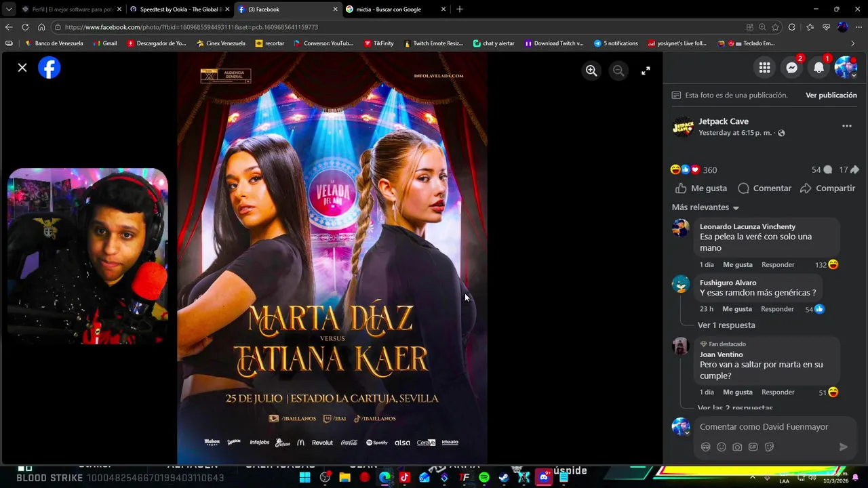Click the facebook.com address bar
This screenshot has width=868, height=488.
click(400, 27)
